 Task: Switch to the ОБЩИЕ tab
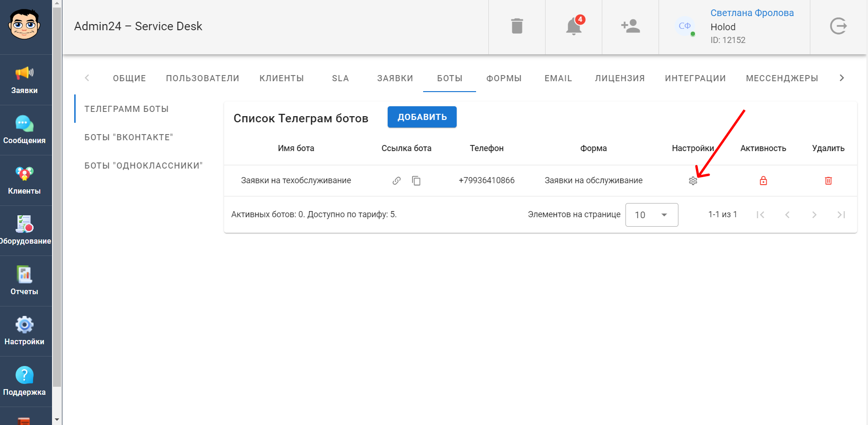[130, 78]
